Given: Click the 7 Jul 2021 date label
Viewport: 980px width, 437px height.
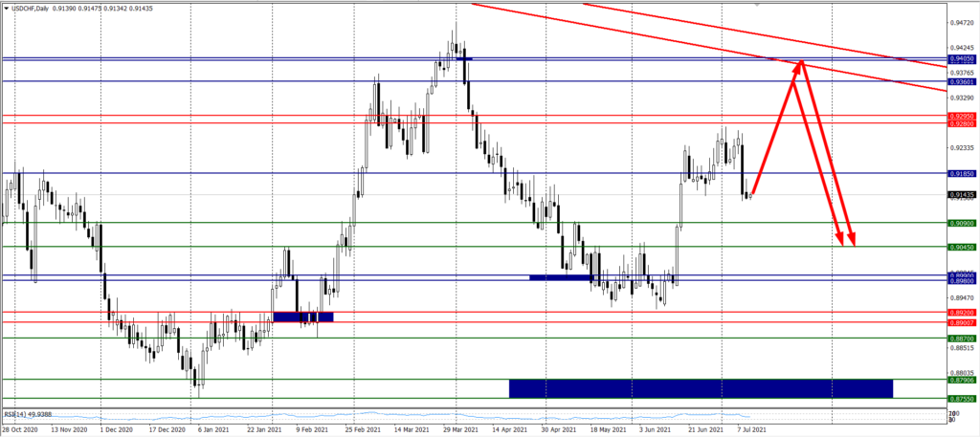Looking at the screenshot, I should coord(753,430).
